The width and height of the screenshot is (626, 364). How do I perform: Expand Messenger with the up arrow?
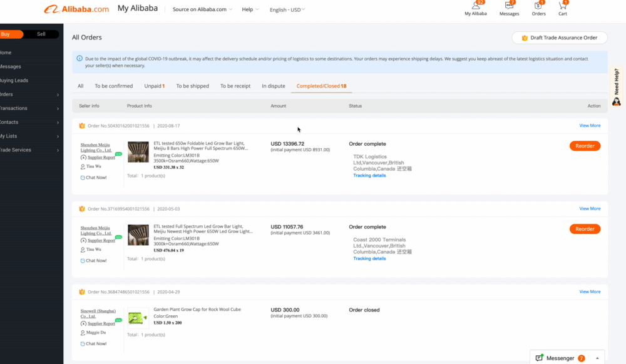click(597, 358)
